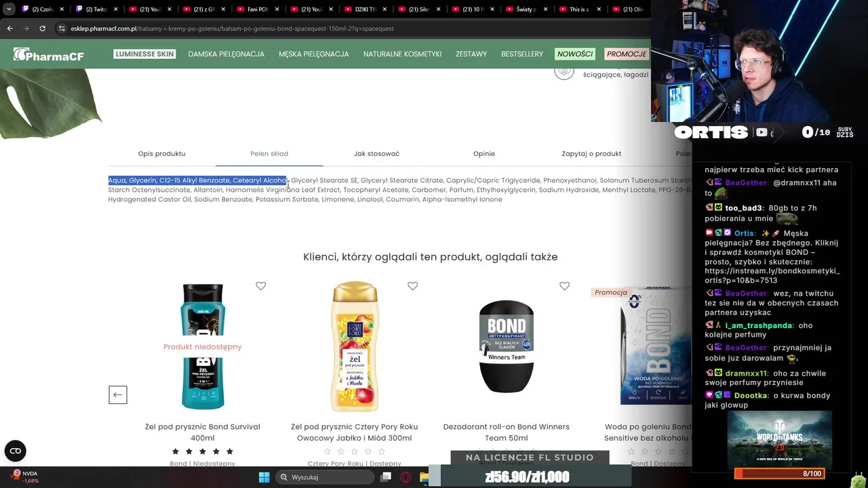Open the site information icon in address bar
This screenshot has width=868, height=488.
click(x=62, y=28)
